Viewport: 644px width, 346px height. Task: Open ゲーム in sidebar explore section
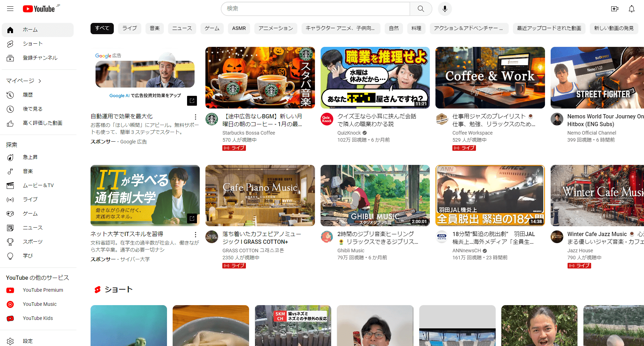[x=38, y=214]
